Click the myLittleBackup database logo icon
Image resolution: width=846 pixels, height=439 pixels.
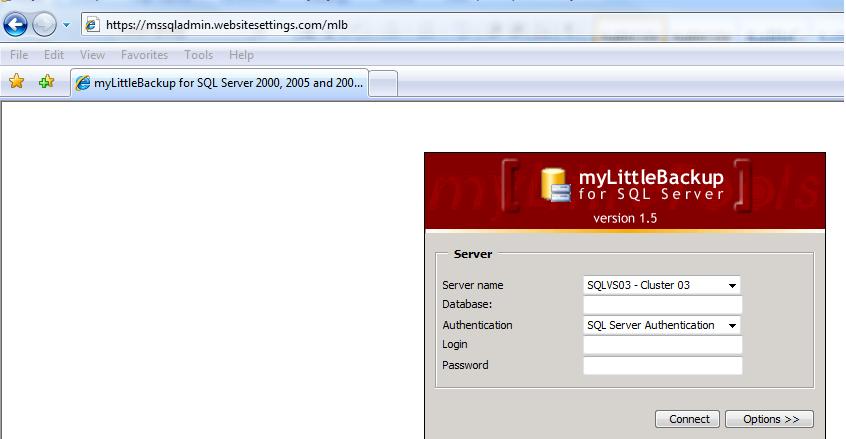click(x=556, y=185)
